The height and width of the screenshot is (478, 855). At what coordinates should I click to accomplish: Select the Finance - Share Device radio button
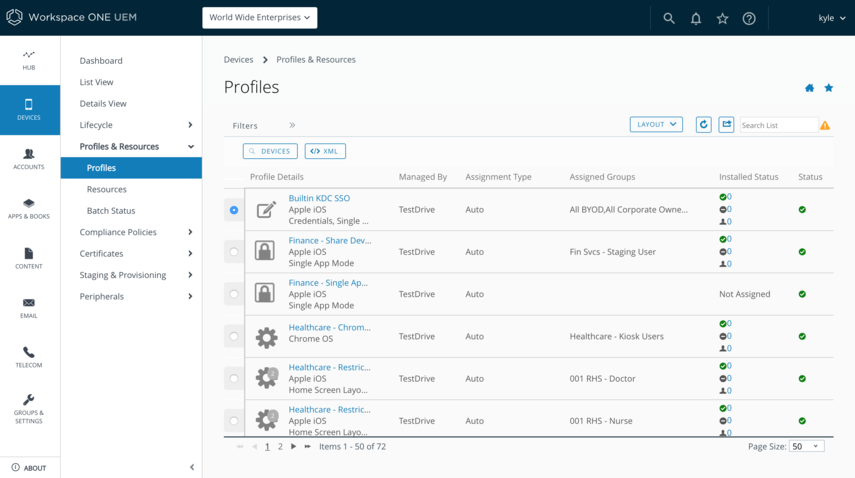point(234,252)
